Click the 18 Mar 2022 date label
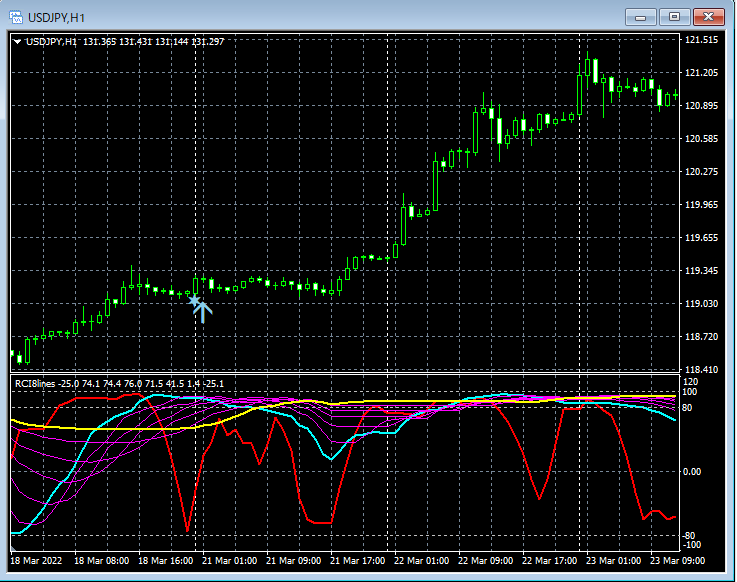The height and width of the screenshot is (582, 737). click(37, 561)
